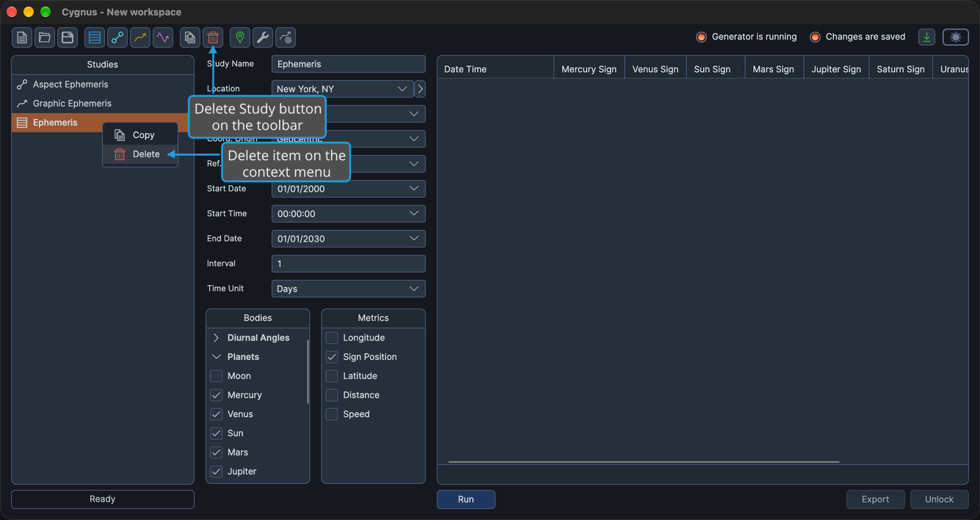Click the Ready status bar

coord(103,499)
